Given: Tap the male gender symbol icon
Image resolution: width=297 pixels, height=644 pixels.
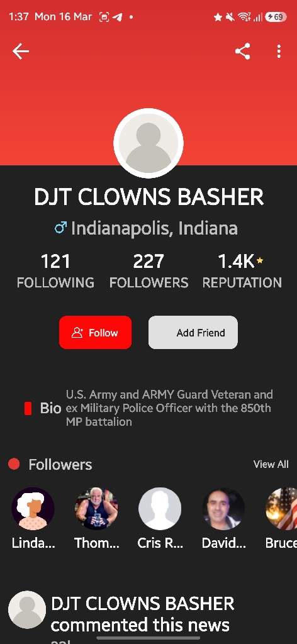Looking at the screenshot, I should (61, 227).
